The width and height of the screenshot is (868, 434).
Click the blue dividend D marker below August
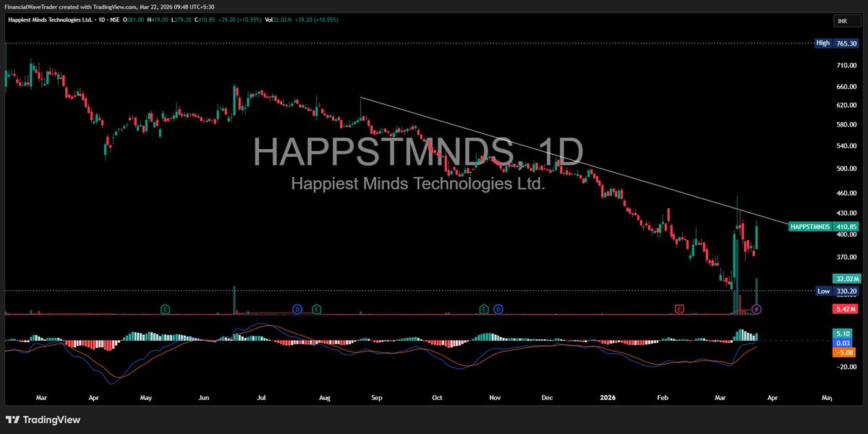pos(297,309)
